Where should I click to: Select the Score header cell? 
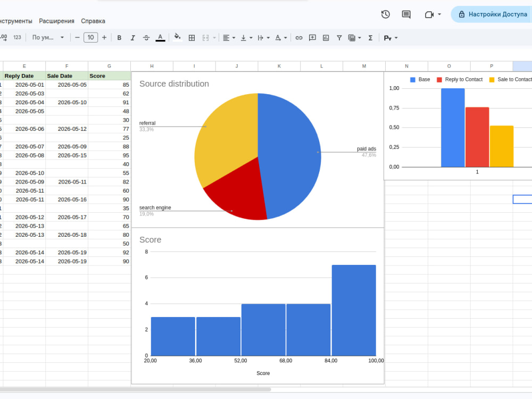pos(109,76)
